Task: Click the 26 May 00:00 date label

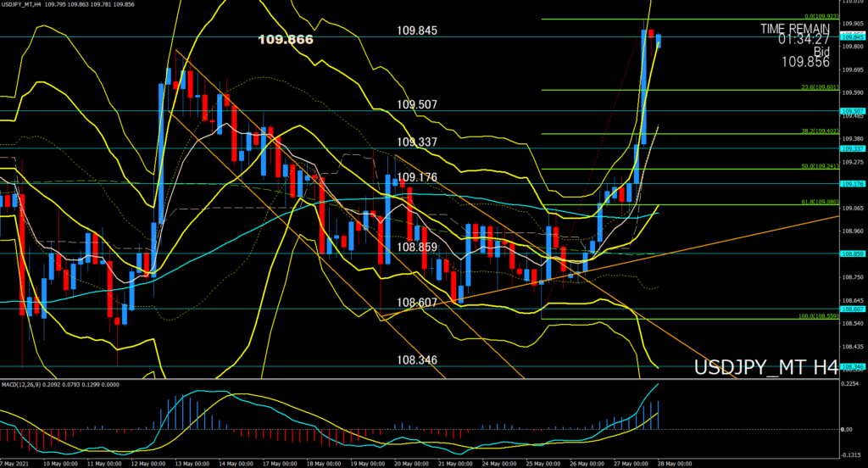Action: pos(587,464)
